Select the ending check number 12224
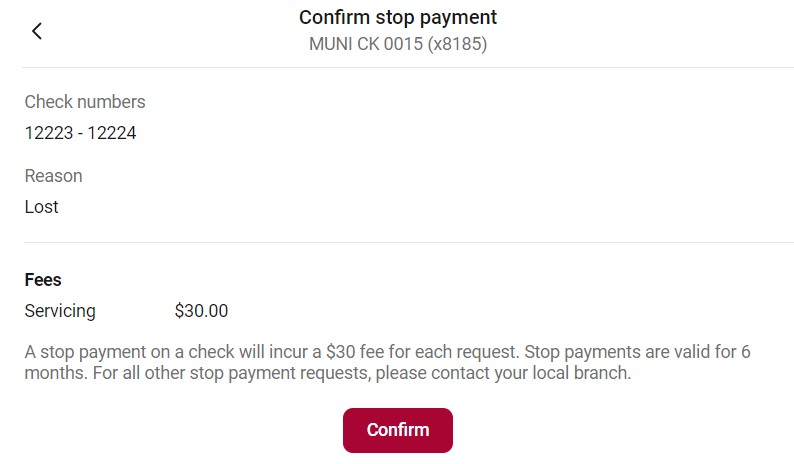This screenshot has height=464, width=794. pos(112,133)
